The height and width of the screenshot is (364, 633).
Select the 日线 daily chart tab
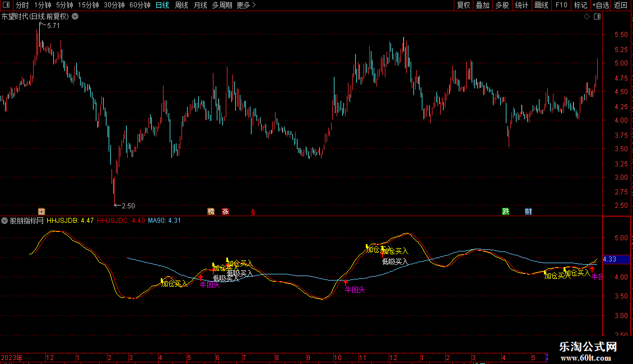[x=162, y=5]
